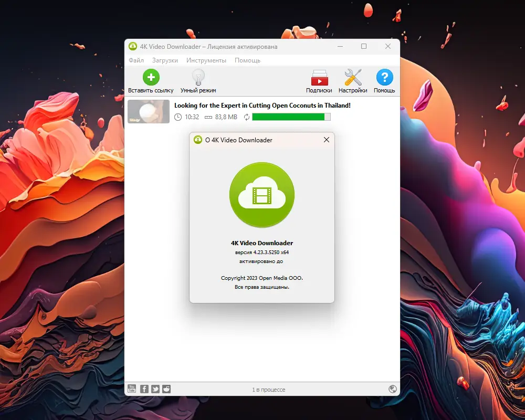Click the green download progress bar
Screen dimensions: 525x420
pos(291,117)
